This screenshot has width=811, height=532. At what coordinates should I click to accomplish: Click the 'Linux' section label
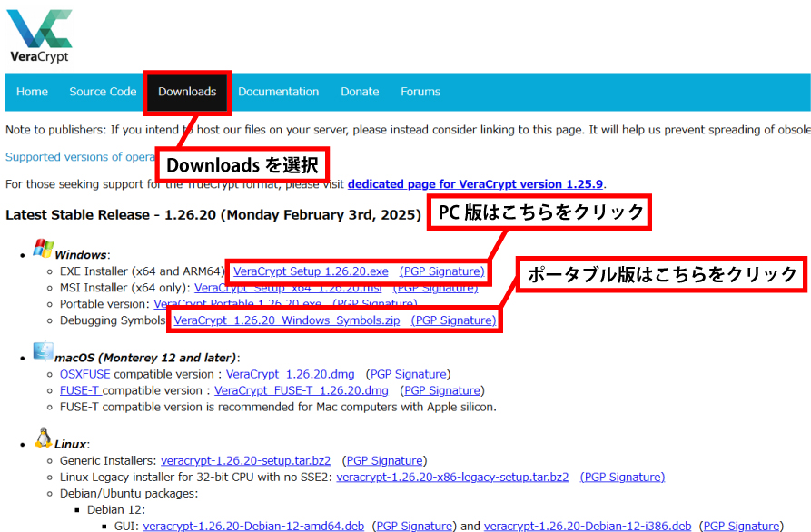pos(70,444)
